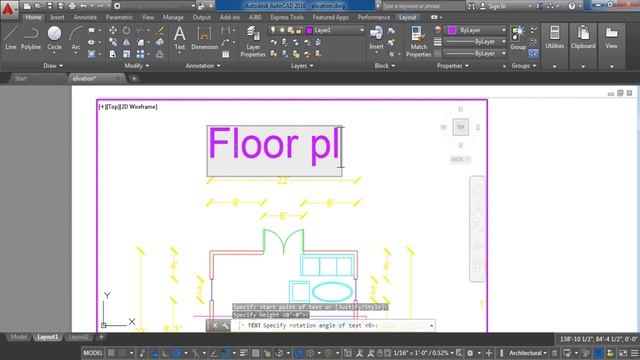Open Layer Properties manager
The height and width of the screenshot is (360, 640).
(x=253, y=42)
